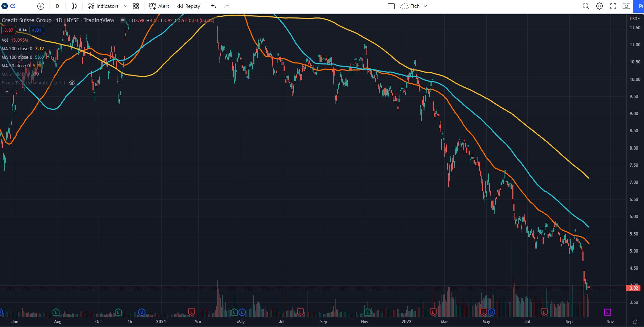Viewport: 644px width, 327px height.
Task: Click the blue Publish button
Action: [639, 6]
